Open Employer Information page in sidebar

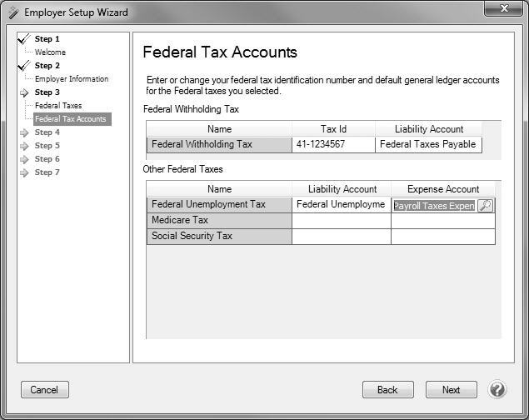pos(72,79)
